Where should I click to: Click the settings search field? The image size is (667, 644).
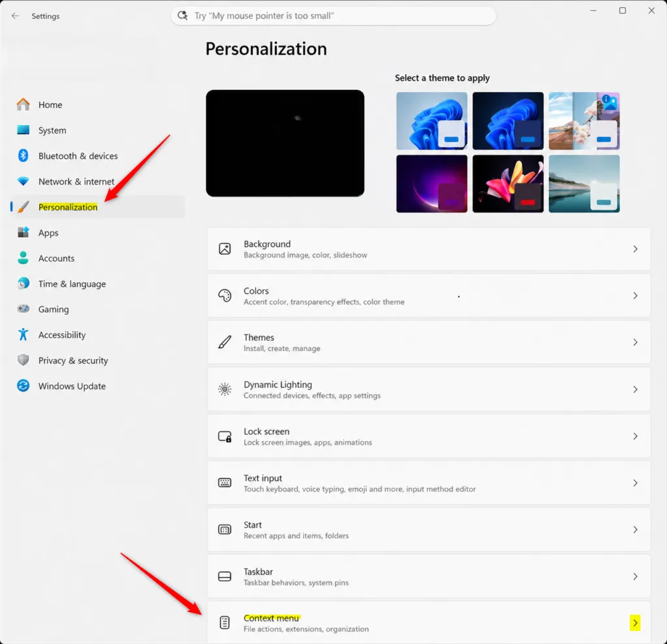333,16
